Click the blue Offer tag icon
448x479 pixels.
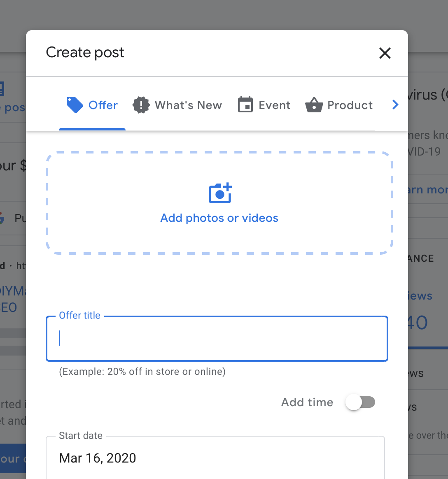pos(75,105)
